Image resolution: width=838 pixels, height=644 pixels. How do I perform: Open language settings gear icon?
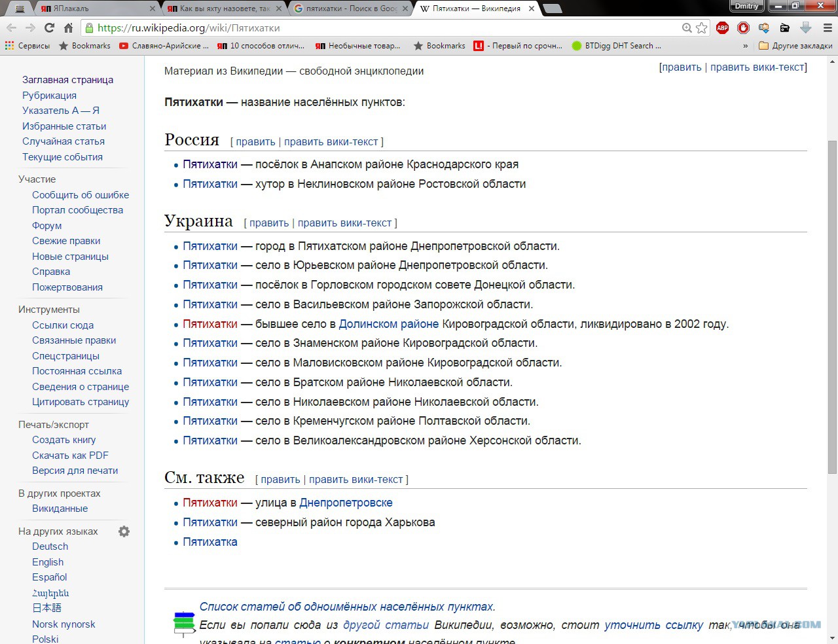point(124,531)
